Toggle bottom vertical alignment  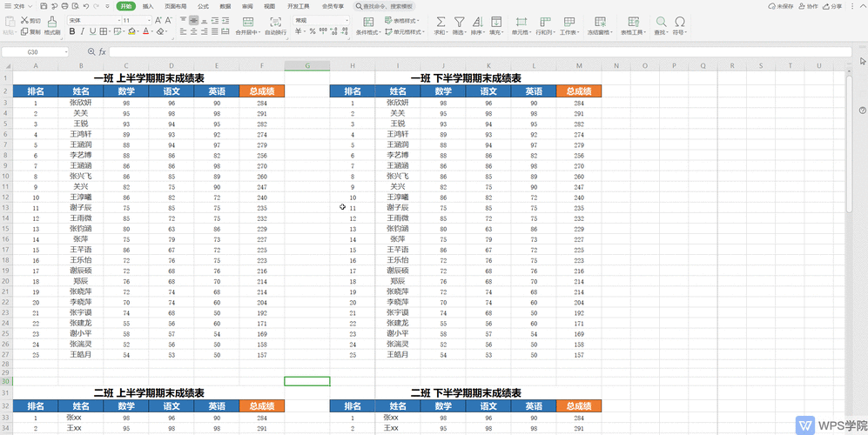click(x=205, y=20)
